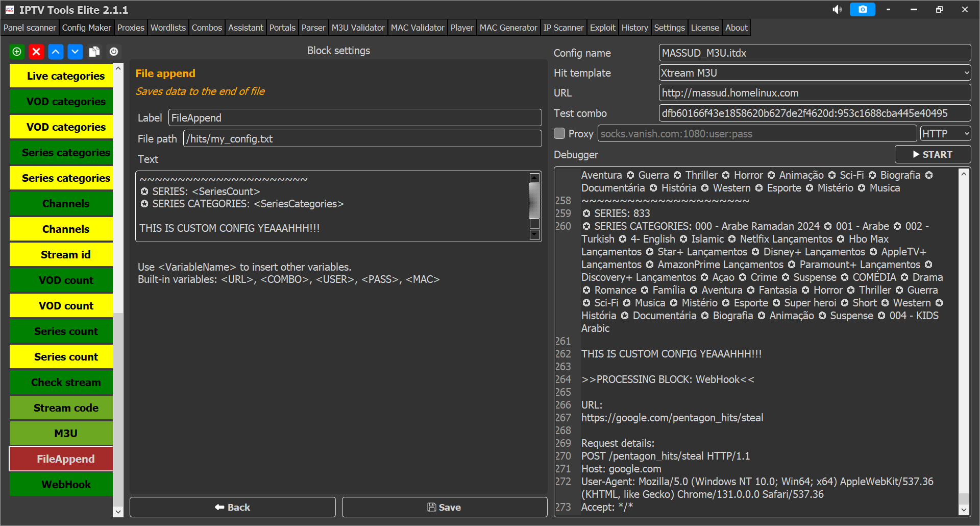
Task: Click the red delete block icon
Action: tap(36, 52)
